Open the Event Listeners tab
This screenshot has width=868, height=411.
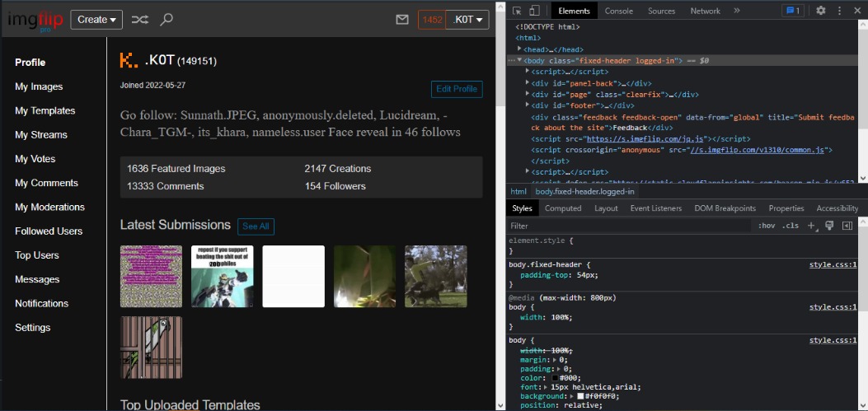[x=655, y=208]
